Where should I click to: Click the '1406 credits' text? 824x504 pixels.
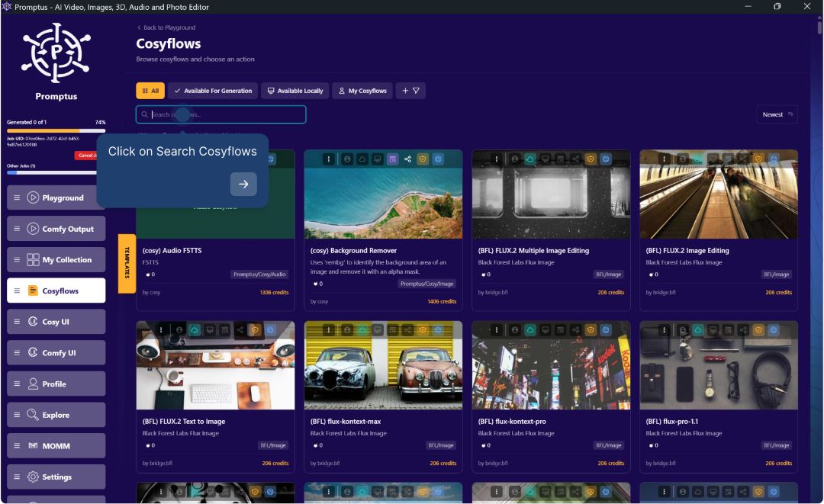click(442, 301)
